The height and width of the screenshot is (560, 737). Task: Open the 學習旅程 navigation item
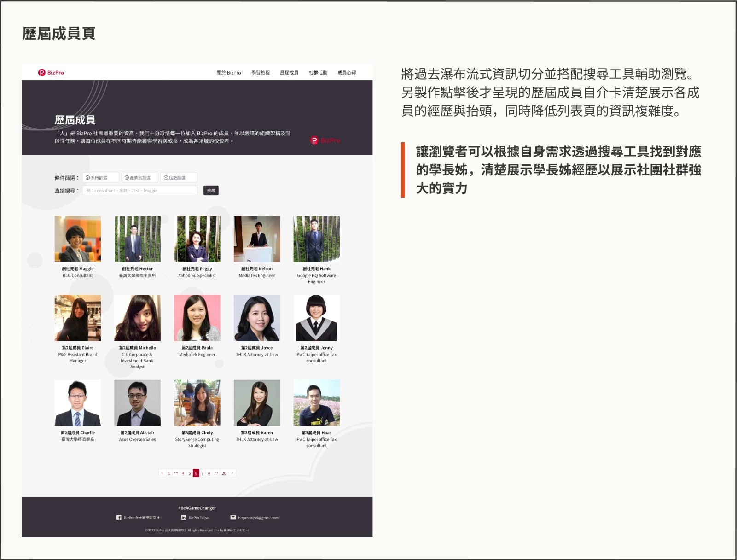click(261, 73)
